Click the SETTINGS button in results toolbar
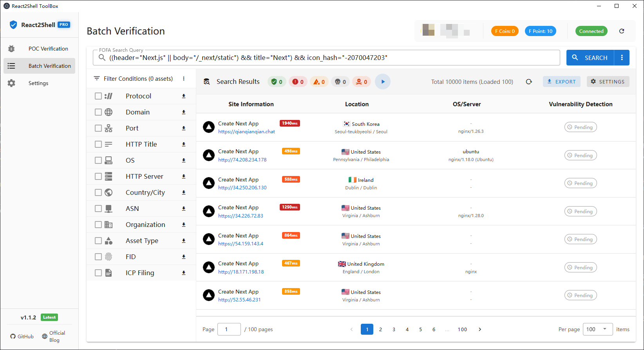The height and width of the screenshot is (350, 644). tap(608, 82)
